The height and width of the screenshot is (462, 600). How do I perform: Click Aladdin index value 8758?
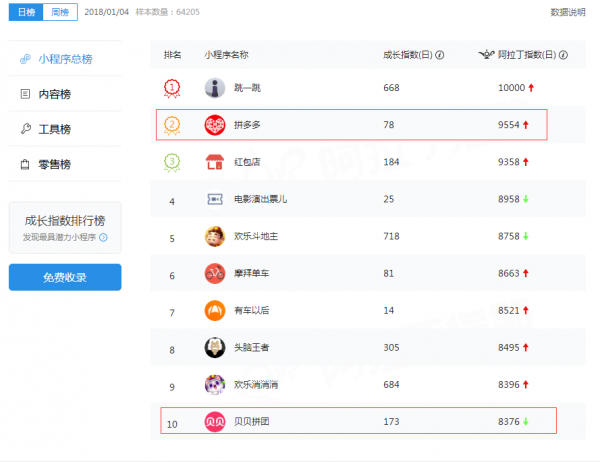tap(509, 237)
